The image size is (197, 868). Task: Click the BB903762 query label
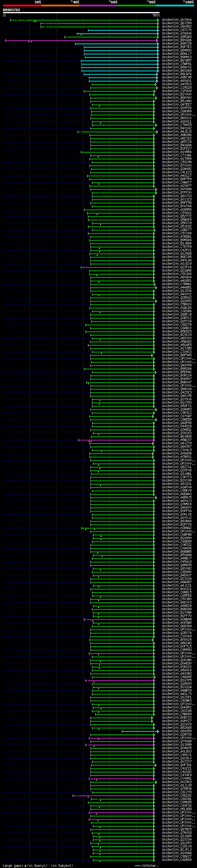coord(11,10)
